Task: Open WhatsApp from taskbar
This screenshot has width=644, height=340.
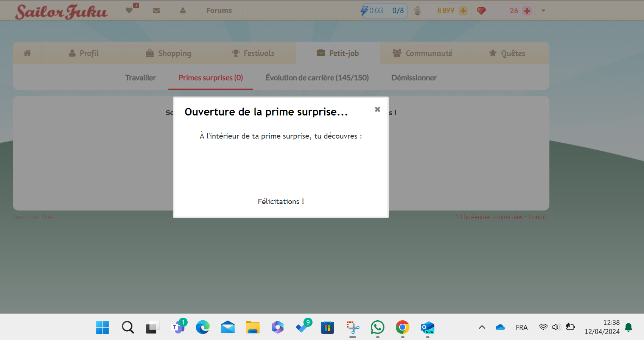Action: pos(377,327)
